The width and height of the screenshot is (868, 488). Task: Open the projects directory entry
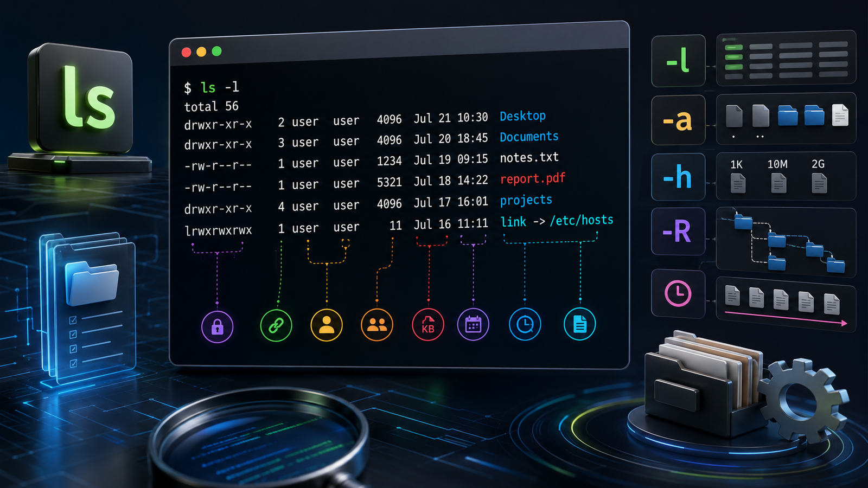coord(526,200)
